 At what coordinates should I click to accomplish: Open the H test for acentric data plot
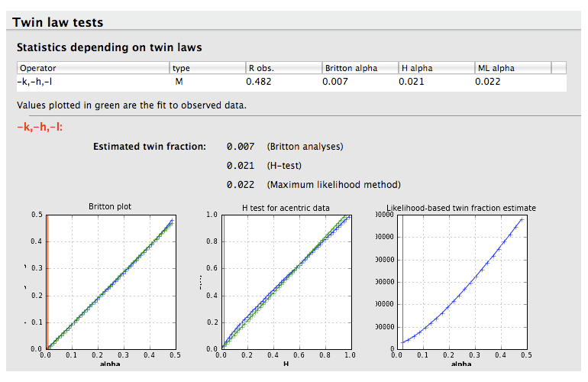point(286,281)
